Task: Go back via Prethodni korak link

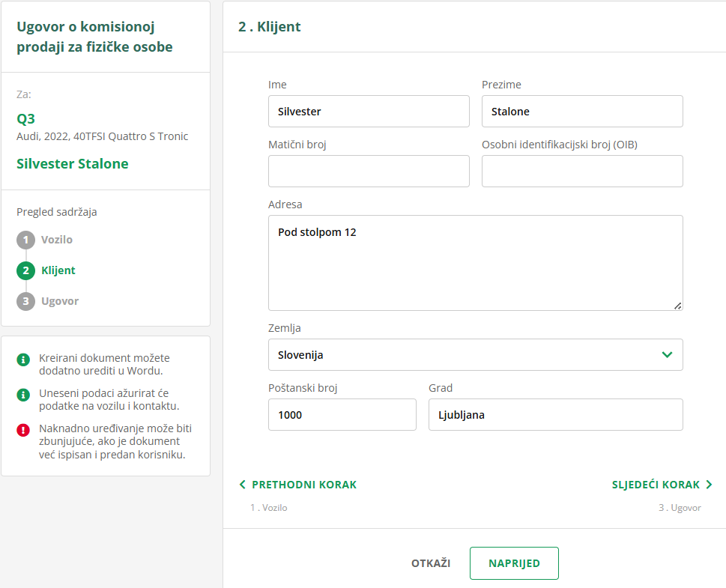Action: (304, 485)
